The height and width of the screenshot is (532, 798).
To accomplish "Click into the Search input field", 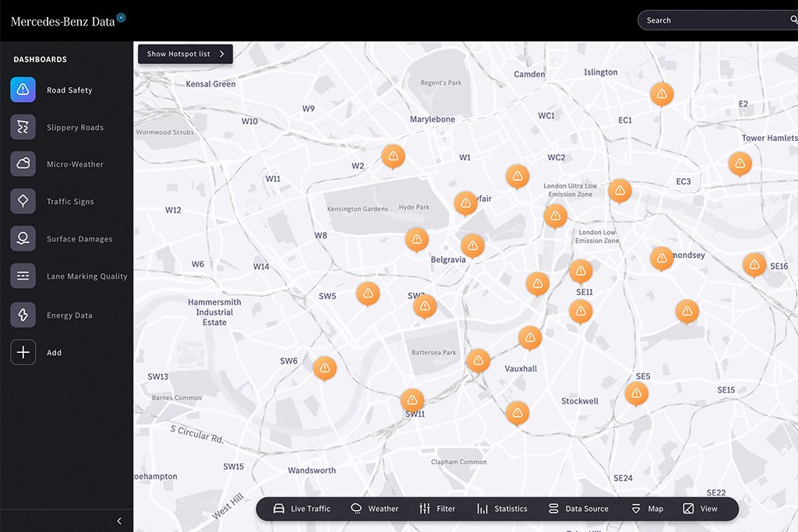I will [712, 20].
